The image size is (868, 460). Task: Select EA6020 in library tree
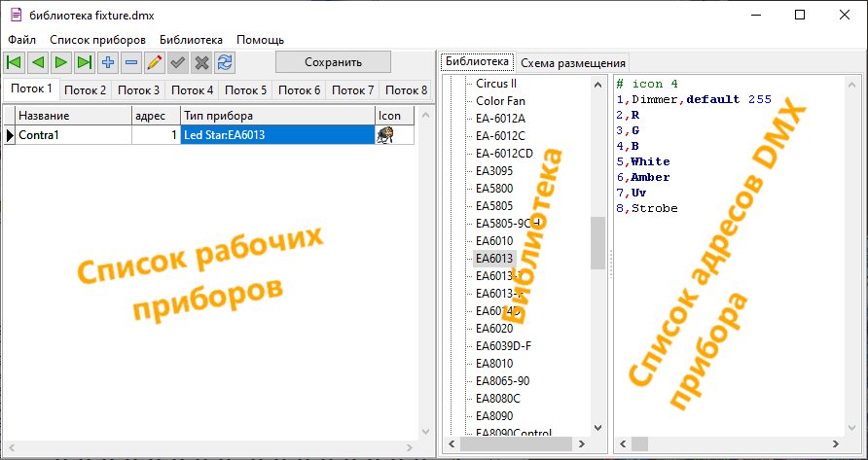(x=494, y=329)
